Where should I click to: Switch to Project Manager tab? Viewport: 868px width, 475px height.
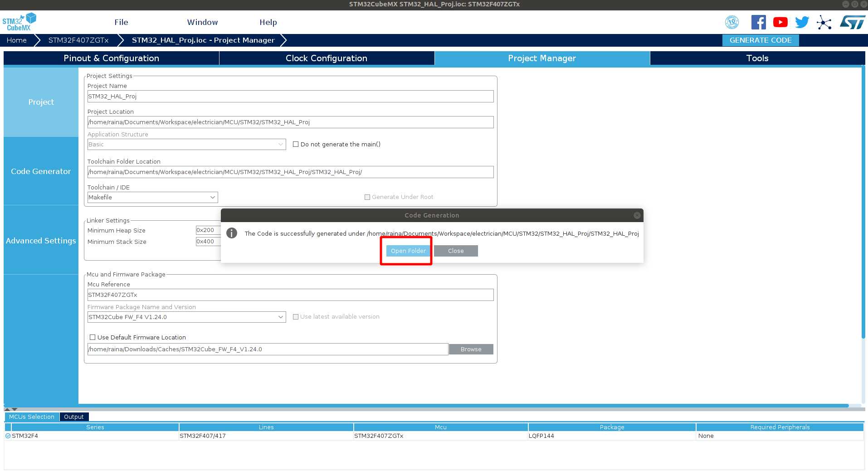[542, 58]
